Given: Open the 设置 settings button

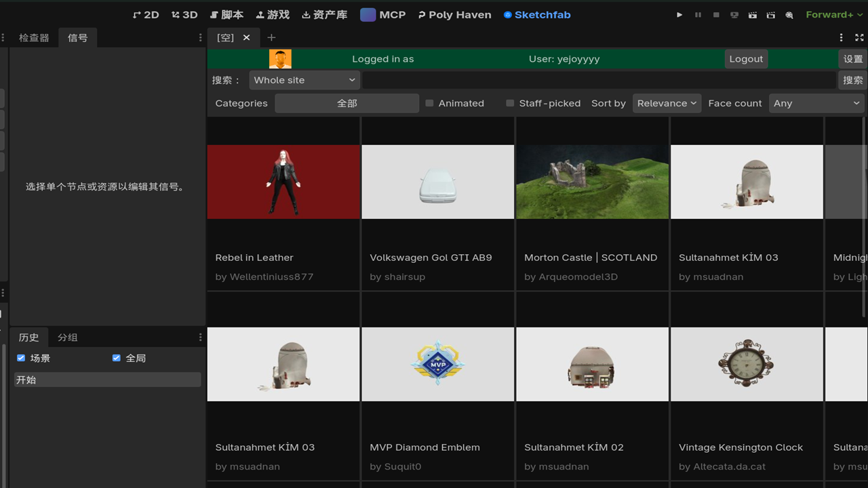Looking at the screenshot, I should click(x=853, y=59).
